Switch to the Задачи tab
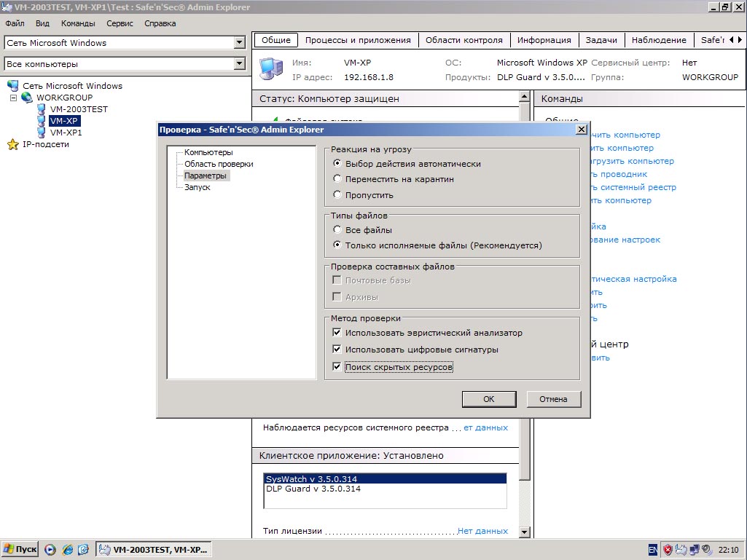The width and height of the screenshot is (747, 560). 601,40
